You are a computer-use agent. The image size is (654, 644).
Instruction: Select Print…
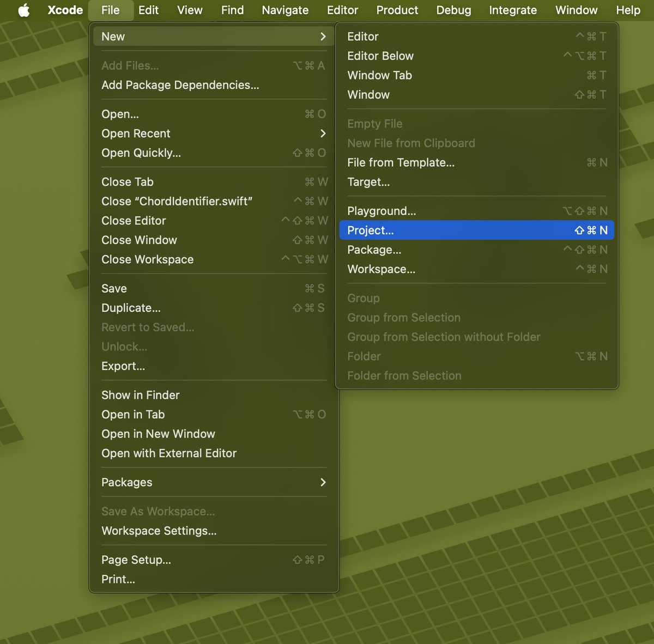pyautogui.click(x=214, y=579)
